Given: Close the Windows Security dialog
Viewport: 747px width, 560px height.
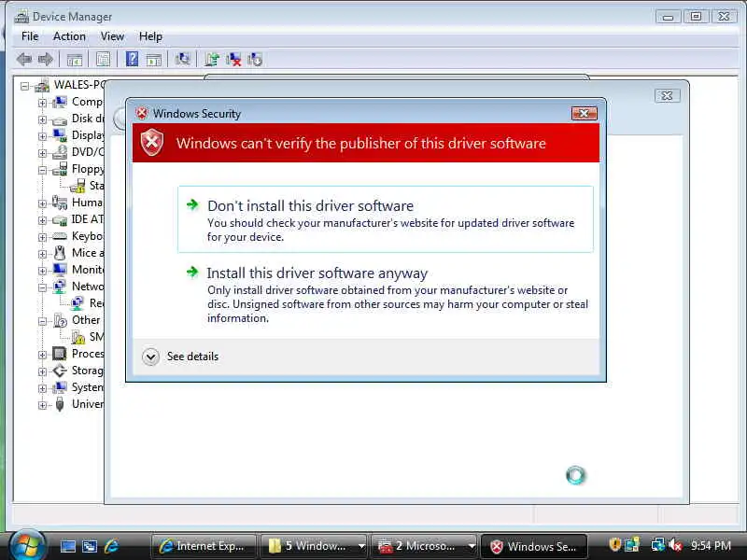Looking at the screenshot, I should (x=585, y=113).
